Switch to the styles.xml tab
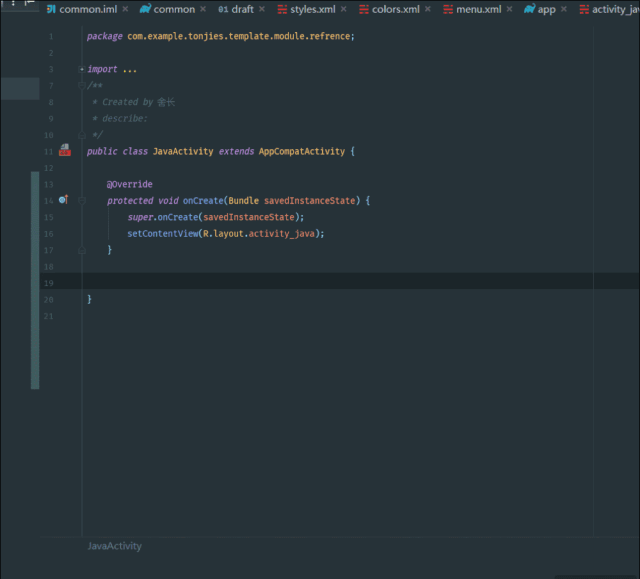This screenshot has height=579, width=640. (x=312, y=9)
